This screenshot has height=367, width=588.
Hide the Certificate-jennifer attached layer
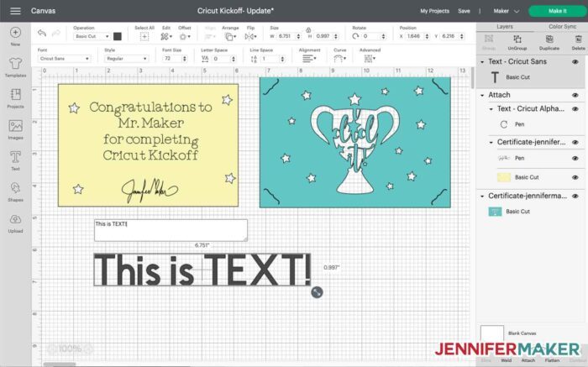575,143
